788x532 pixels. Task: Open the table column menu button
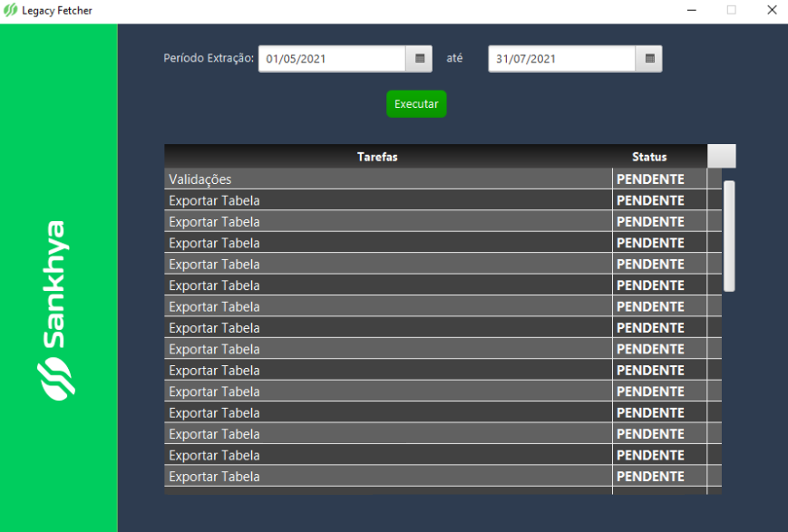(x=722, y=156)
